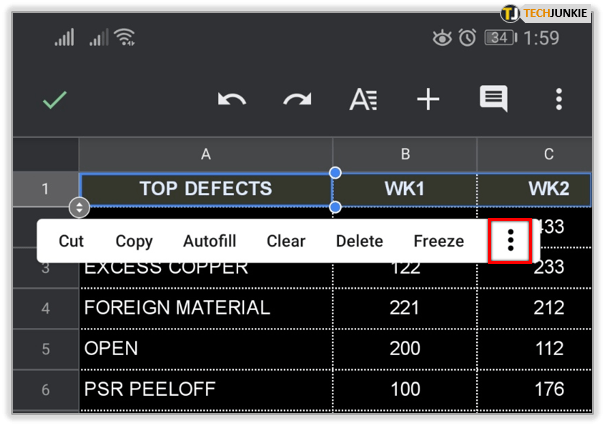Expand more options in context menu
605x426 pixels.
[x=510, y=240]
